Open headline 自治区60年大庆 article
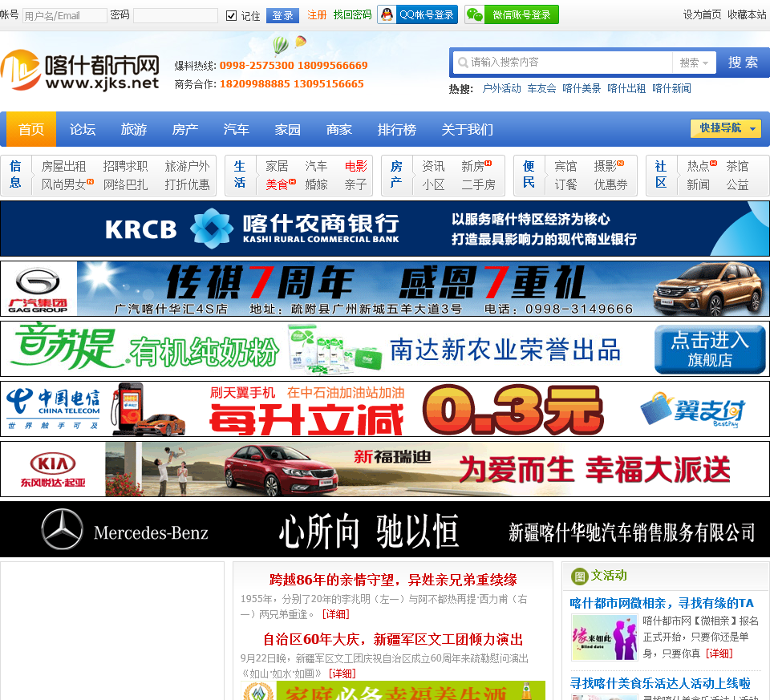770x700 pixels. (393, 639)
